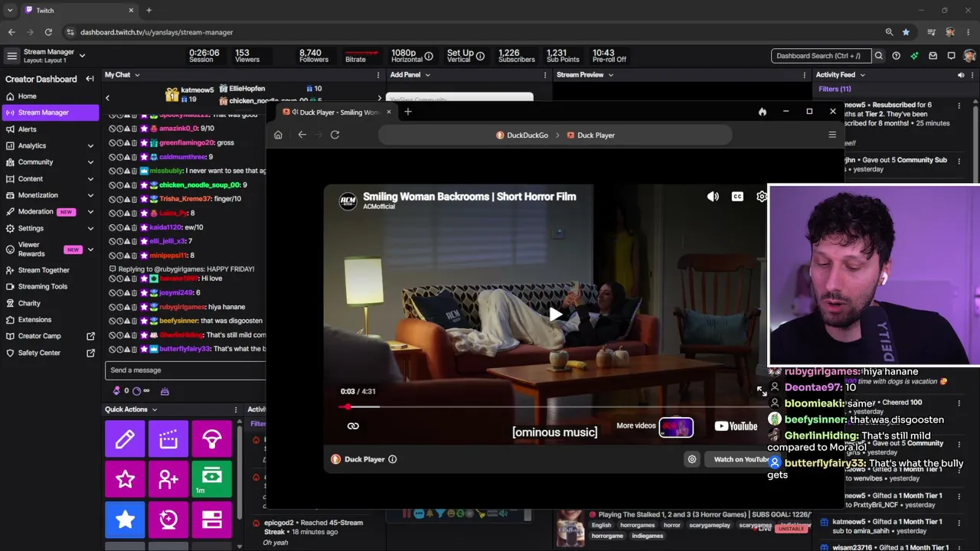This screenshot has width=980, height=551.
Task: Expand the Quick Actions dropdown
Action: 154,409
